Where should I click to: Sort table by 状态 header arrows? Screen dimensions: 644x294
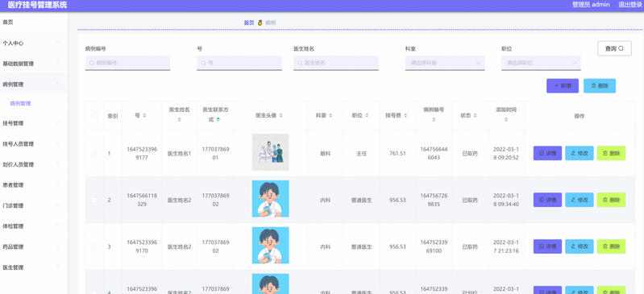pos(476,116)
